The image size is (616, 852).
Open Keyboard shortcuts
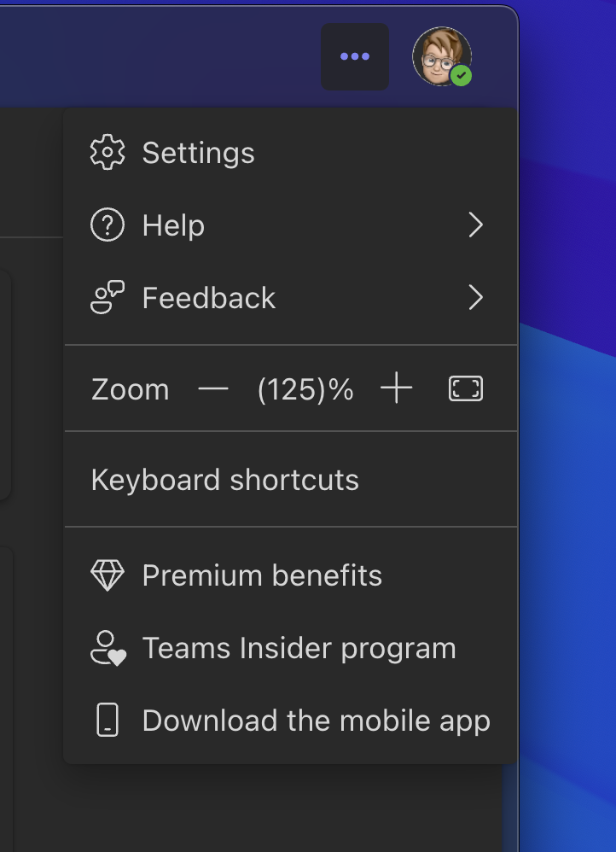click(225, 481)
